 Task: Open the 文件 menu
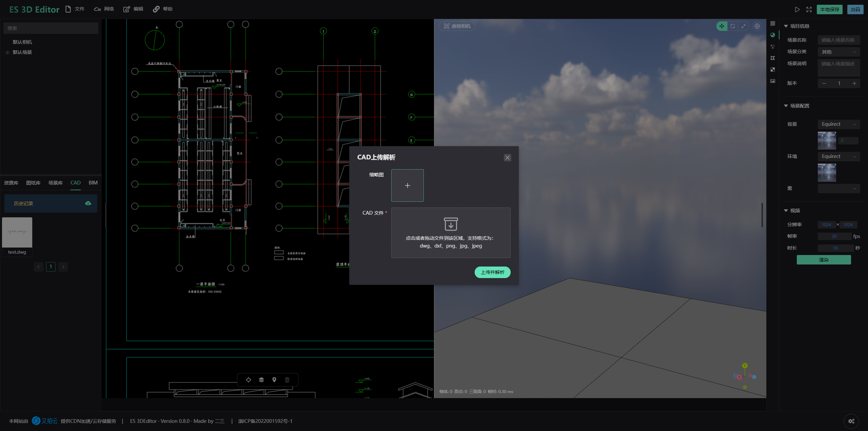tap(75, 9)
